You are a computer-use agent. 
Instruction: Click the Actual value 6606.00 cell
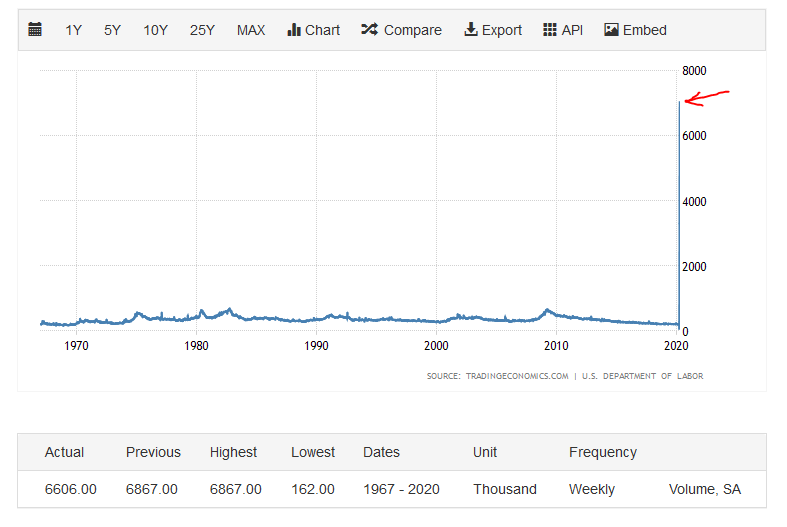70,489
